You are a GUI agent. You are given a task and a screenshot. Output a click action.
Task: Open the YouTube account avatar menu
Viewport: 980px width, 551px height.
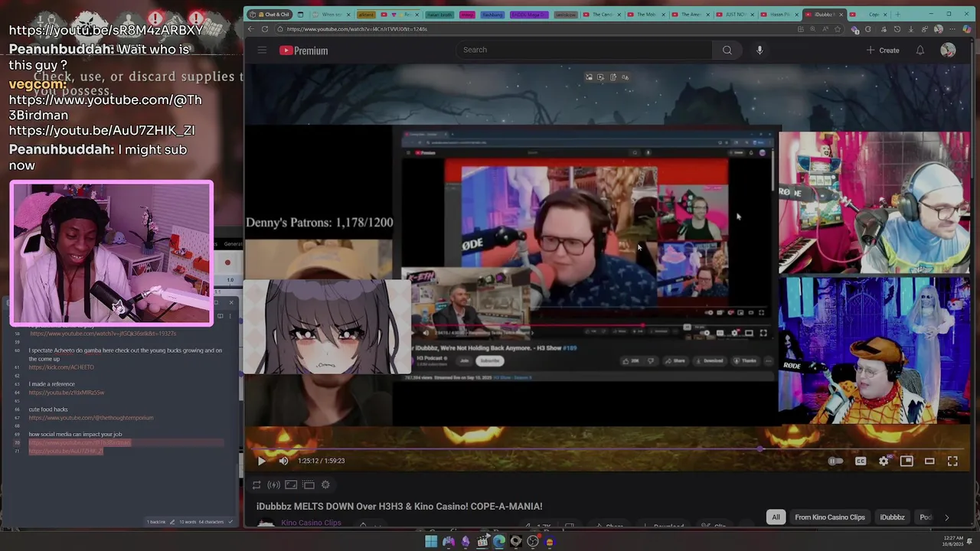(948, 51)
